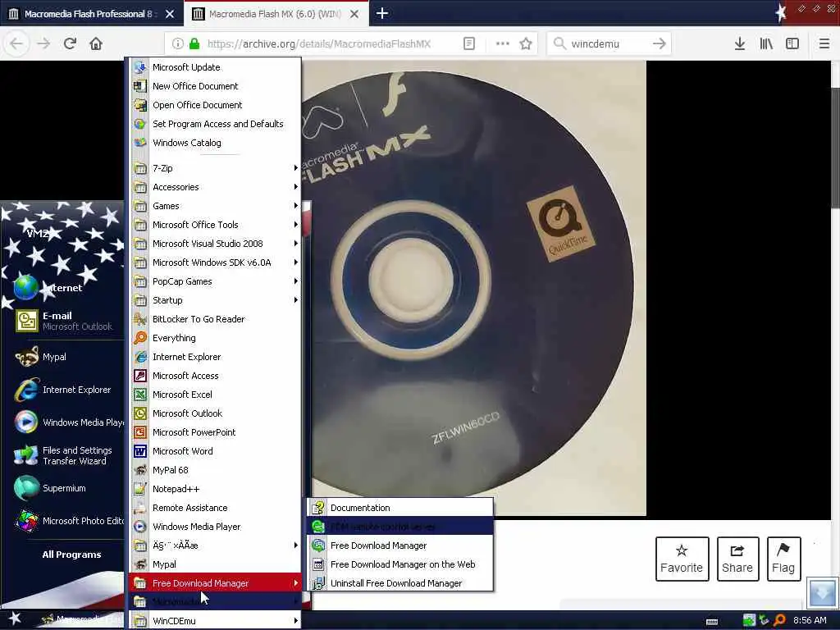840x630 pixels.
Task: Close the Macromedia Flash MX (6.0) tab
Action: point(354,14)
